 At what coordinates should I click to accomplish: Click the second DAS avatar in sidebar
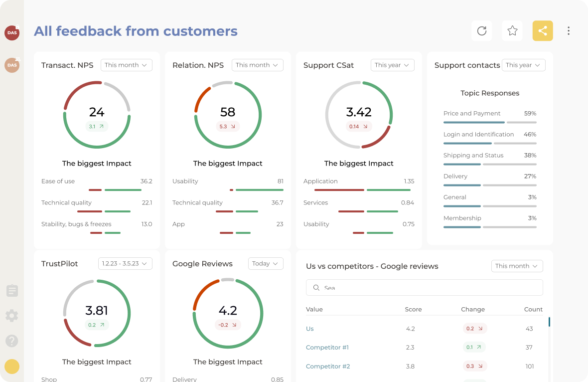[11, 65]
